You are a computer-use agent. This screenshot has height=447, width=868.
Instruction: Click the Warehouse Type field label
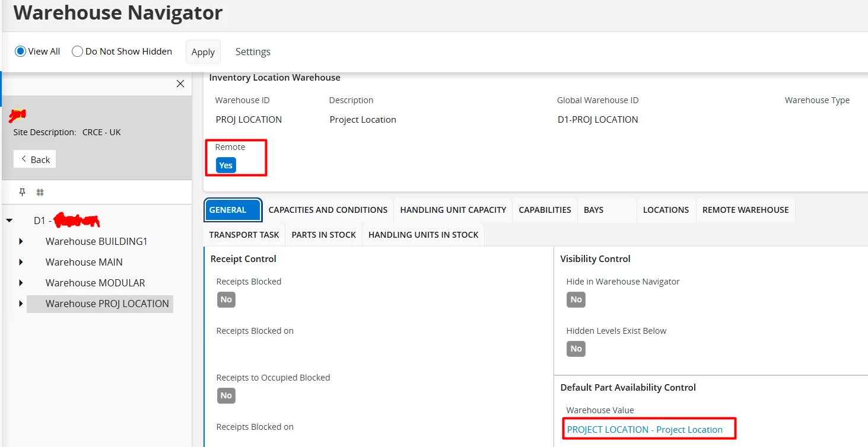[817, 100]
